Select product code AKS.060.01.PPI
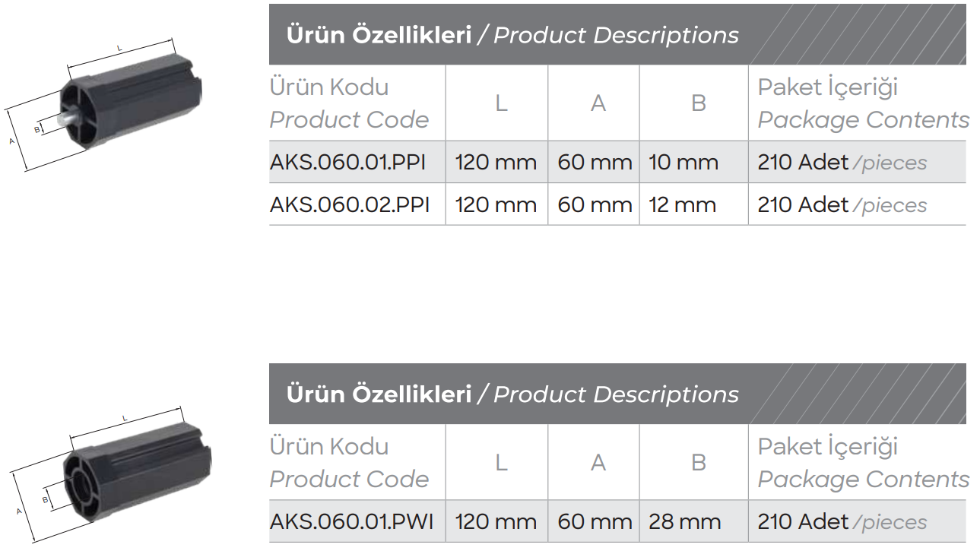980x551 pixels. coord(347,163)
